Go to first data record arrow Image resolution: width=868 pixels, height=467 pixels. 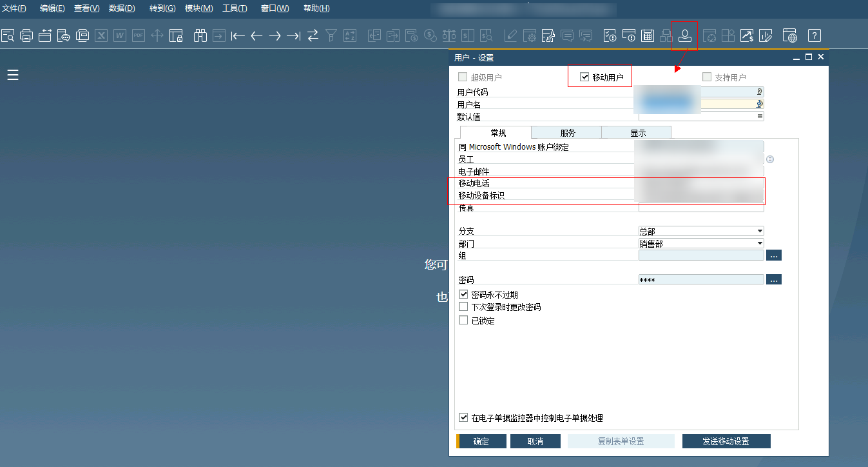[x=238, y=35]
